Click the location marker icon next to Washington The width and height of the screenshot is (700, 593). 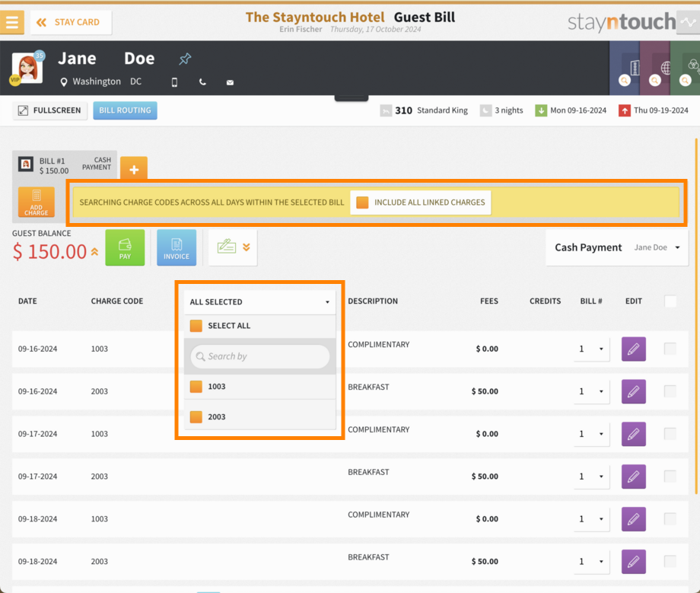point(64,81)
